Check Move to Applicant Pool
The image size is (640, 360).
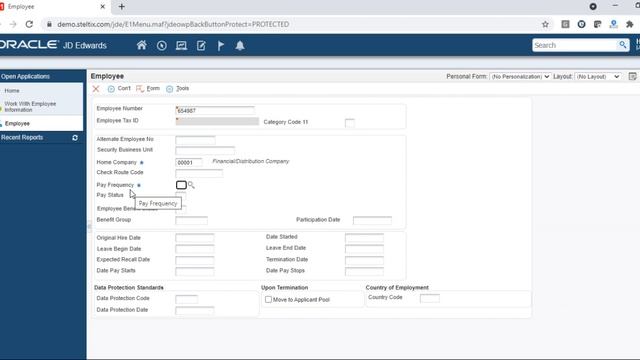pos(268,300)
